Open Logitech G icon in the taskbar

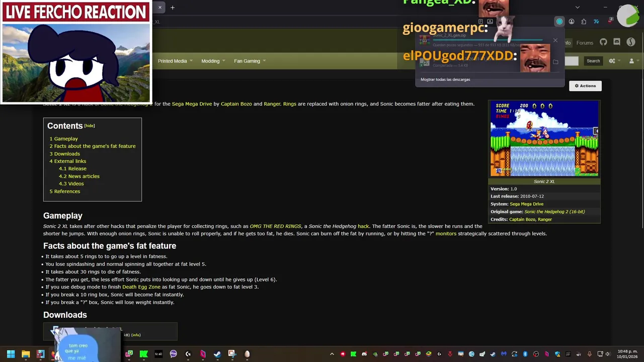tap(188, 354)
